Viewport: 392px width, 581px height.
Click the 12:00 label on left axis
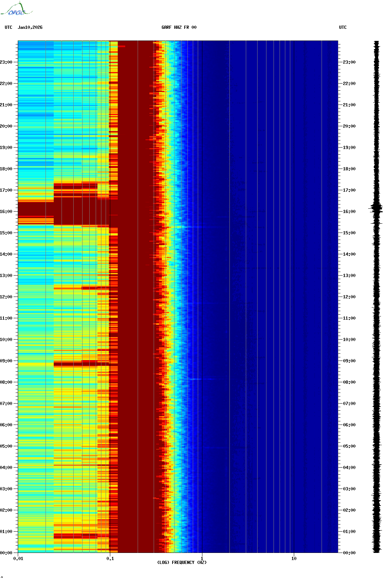pyautogui.click(x=6, y=297)
